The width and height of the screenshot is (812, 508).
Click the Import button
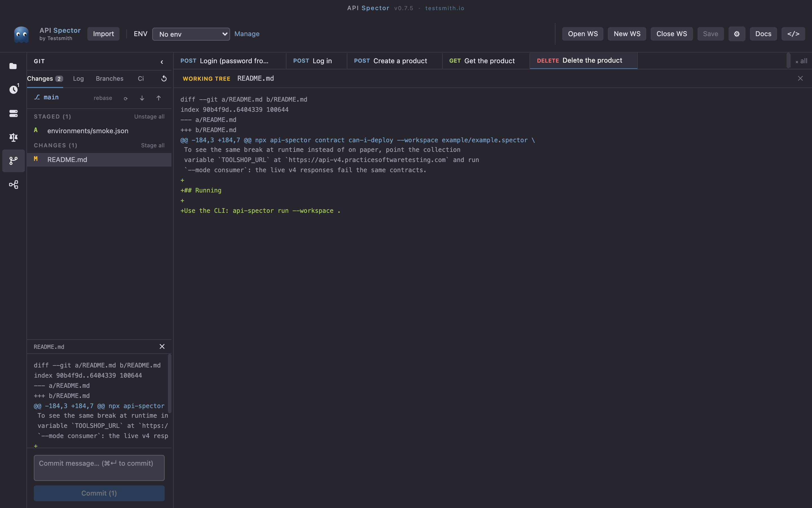(x=103, y=34)
